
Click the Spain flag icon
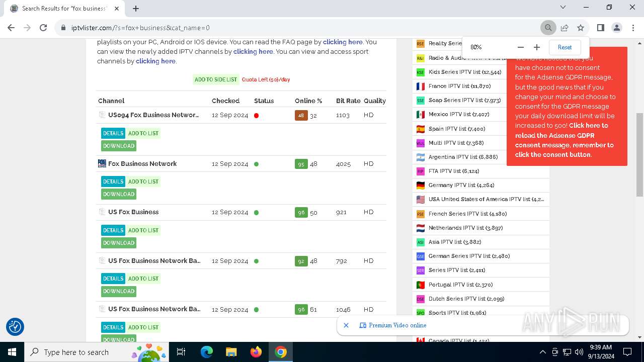421,129
